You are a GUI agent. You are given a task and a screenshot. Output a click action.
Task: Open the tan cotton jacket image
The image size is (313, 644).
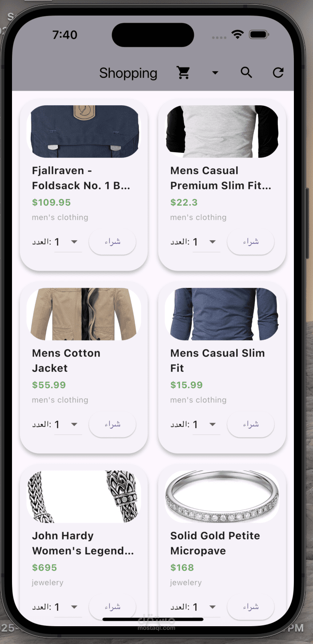pos(84,314)
